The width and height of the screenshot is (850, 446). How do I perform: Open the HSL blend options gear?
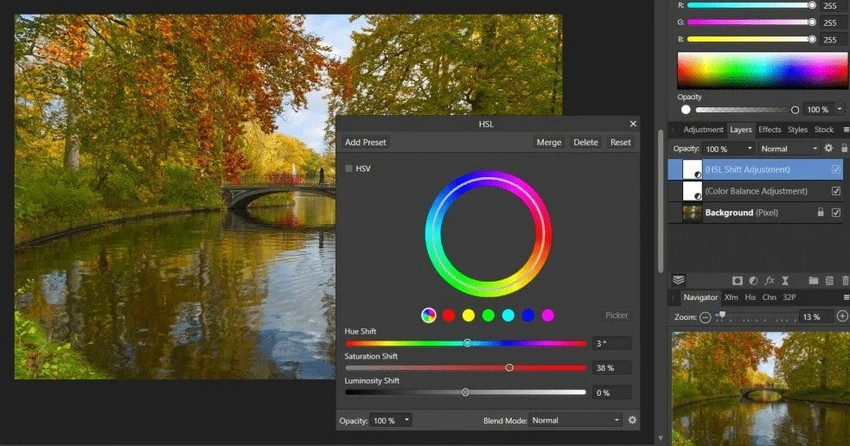(x=632, y=420)
